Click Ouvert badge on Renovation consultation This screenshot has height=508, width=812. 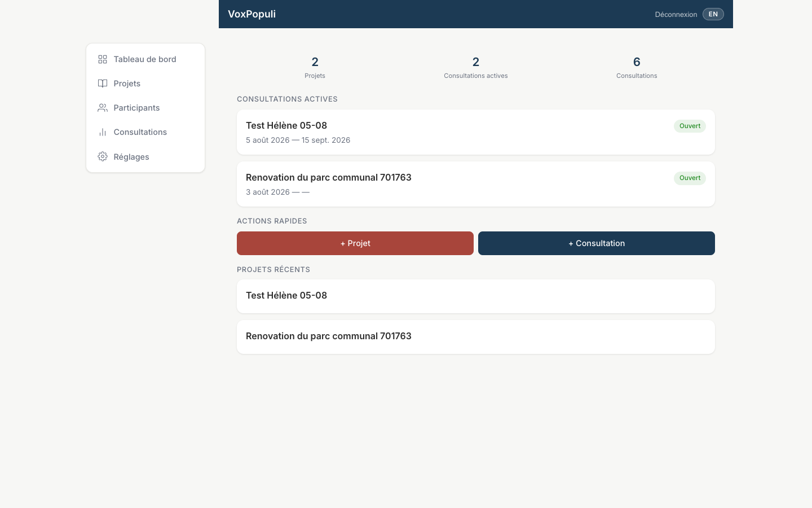(690, 178)
